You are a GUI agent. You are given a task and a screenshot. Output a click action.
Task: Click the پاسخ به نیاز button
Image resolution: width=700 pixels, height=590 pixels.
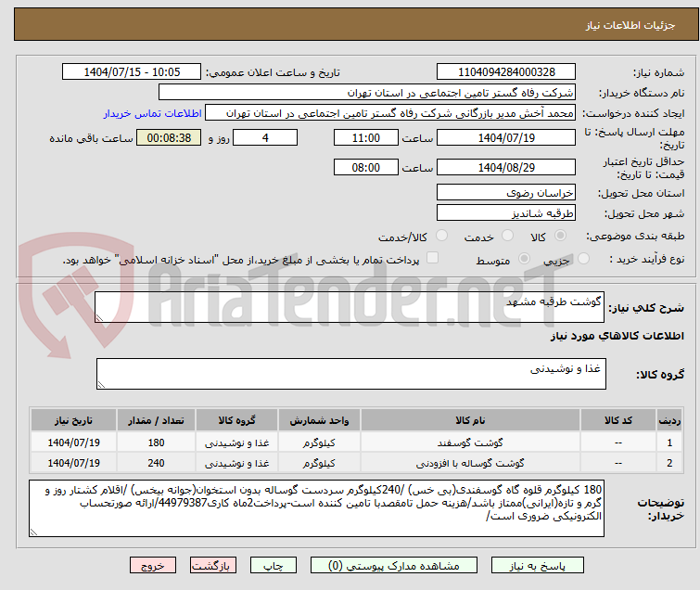click(538, 566)
